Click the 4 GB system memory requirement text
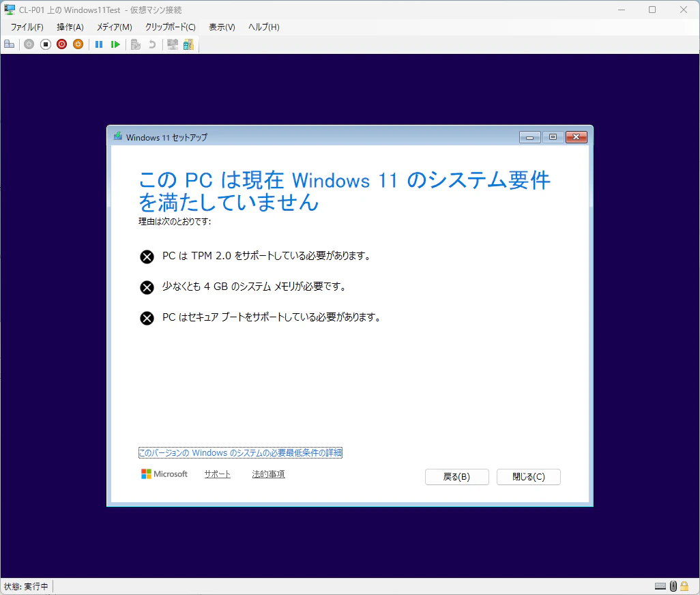 click(254, 287)
